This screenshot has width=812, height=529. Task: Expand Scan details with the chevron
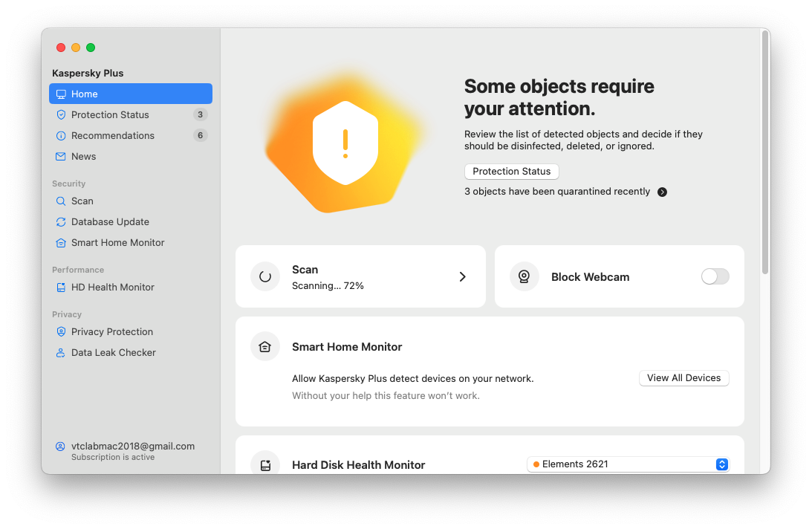pos(462,276)
